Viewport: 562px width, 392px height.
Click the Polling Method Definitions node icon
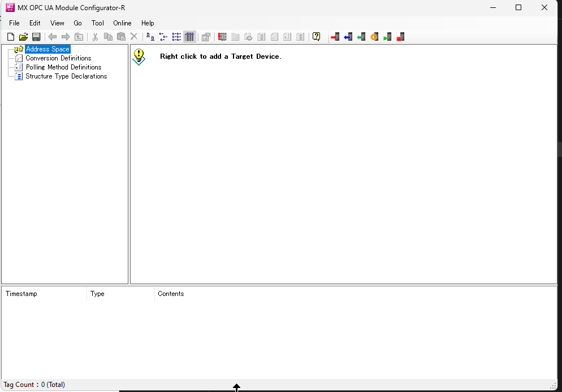[19, 67]
